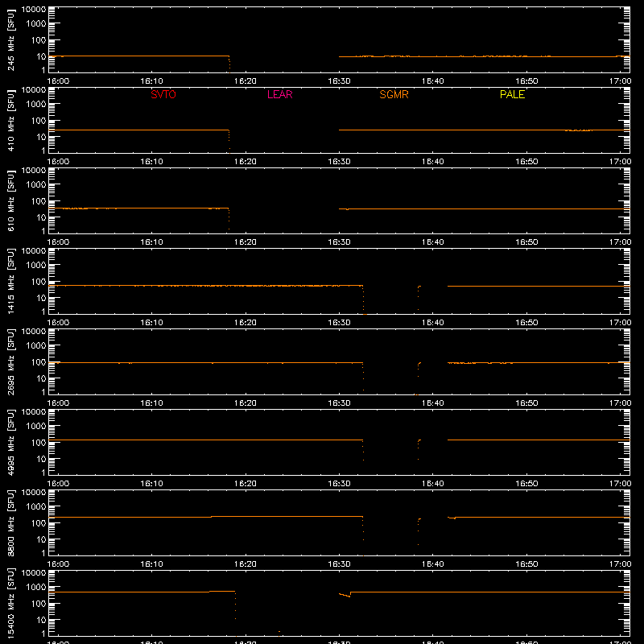Click the 1000 y-axis label of 410 MHz plot
644x644 pixels.
point(36,104)
